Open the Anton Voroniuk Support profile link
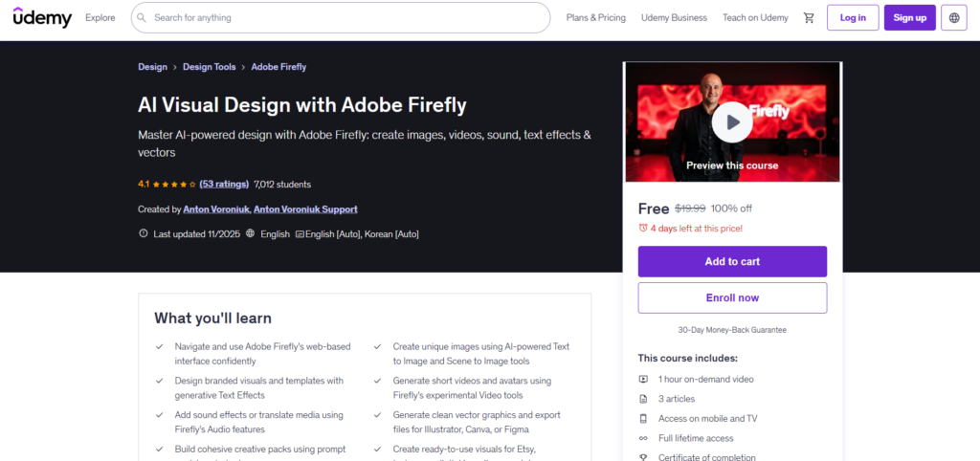 click(x=305, y=209)
